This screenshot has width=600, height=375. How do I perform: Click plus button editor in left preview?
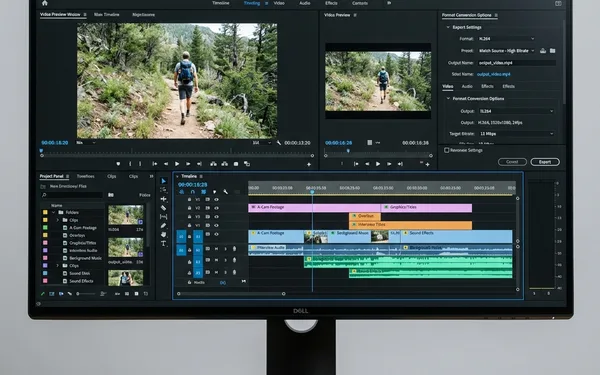pyautogui.click(x=309, y=165)
